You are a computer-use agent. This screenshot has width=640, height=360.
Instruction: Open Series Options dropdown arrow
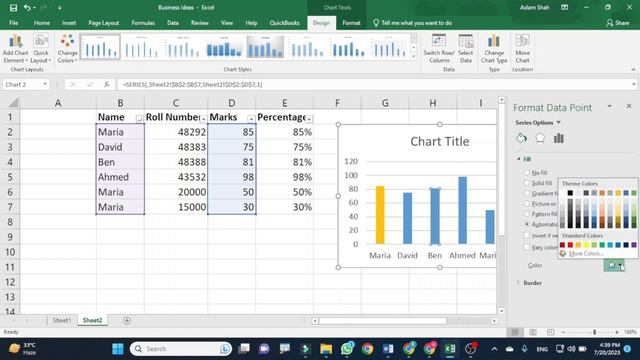click(558, 122)
